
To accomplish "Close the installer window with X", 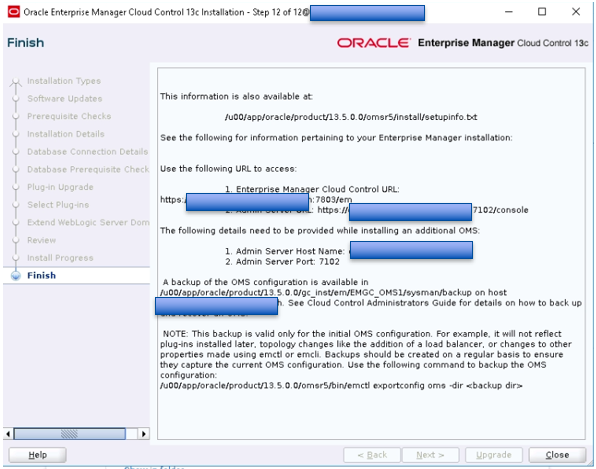I will tap(576, 12).
